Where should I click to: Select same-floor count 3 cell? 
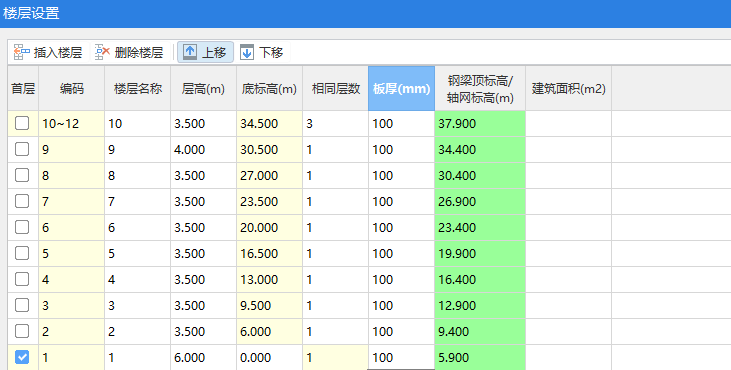click(x=336, y=123)
